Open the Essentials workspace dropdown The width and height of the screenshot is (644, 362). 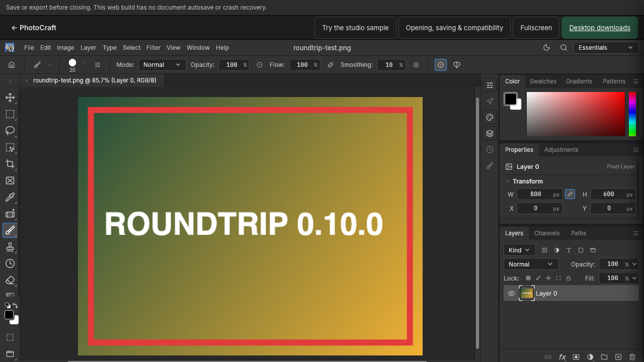606,48
